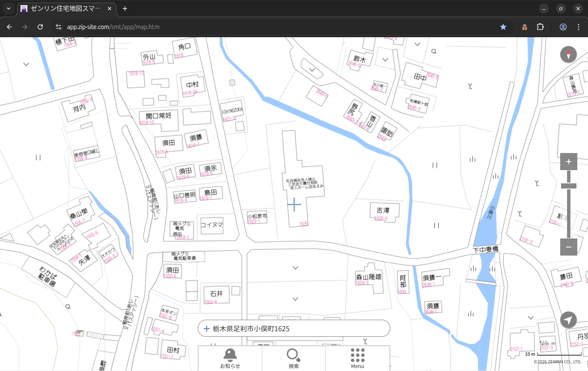
Task: Open notifications with the bell icon
Action: pyautogui.click(x=230, y=358)
